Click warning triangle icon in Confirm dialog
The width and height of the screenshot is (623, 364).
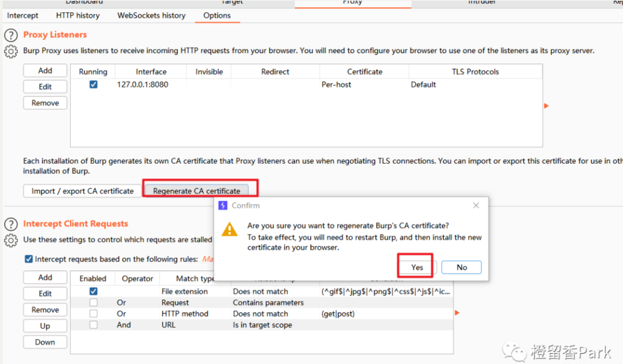[x=229, y=230]
